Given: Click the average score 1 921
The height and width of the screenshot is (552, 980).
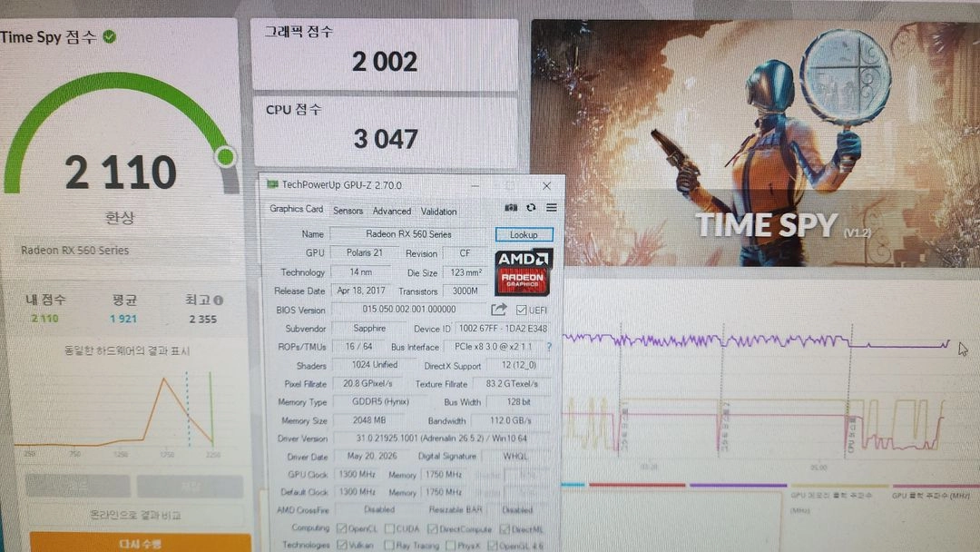Looking at the screenshot, I should pos(123,319).
